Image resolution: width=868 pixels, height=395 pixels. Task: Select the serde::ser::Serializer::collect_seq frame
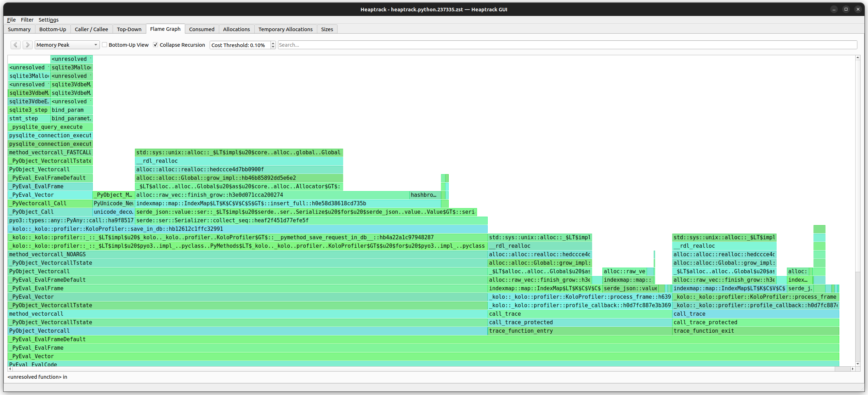(311, 221)
